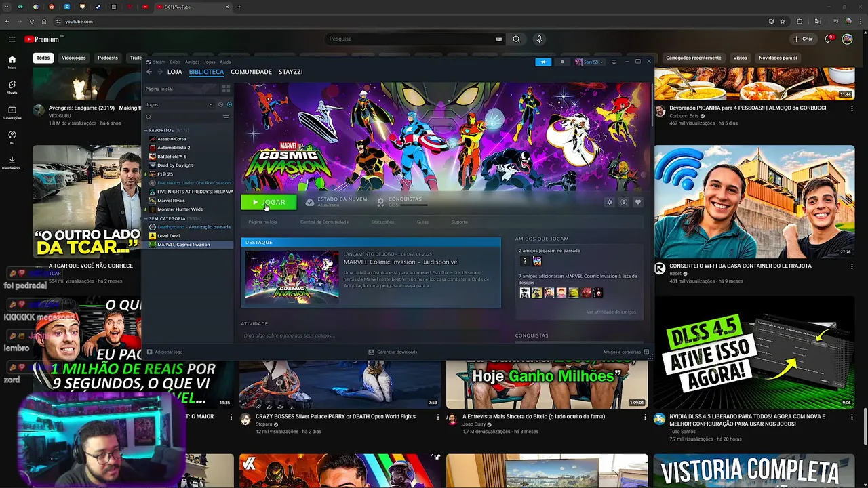Open Central da Comunidade link
This screenshot has width=868, height=488.
pos(324,222)
